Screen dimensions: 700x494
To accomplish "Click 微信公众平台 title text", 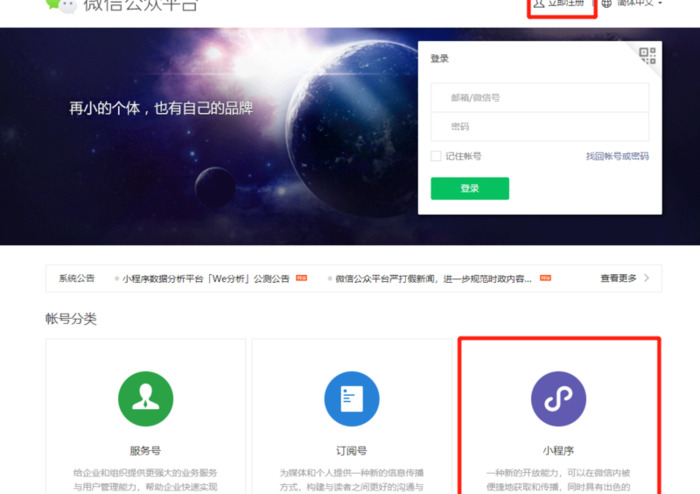I will pos(140,4).
